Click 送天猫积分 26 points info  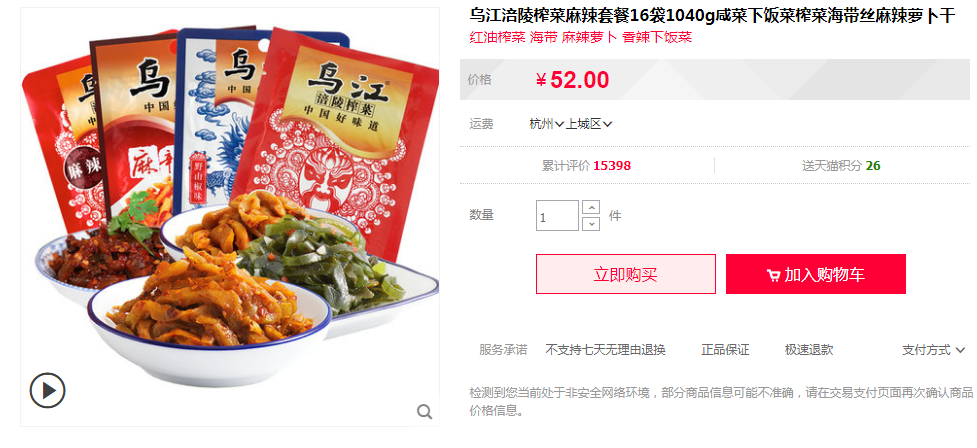841,166
